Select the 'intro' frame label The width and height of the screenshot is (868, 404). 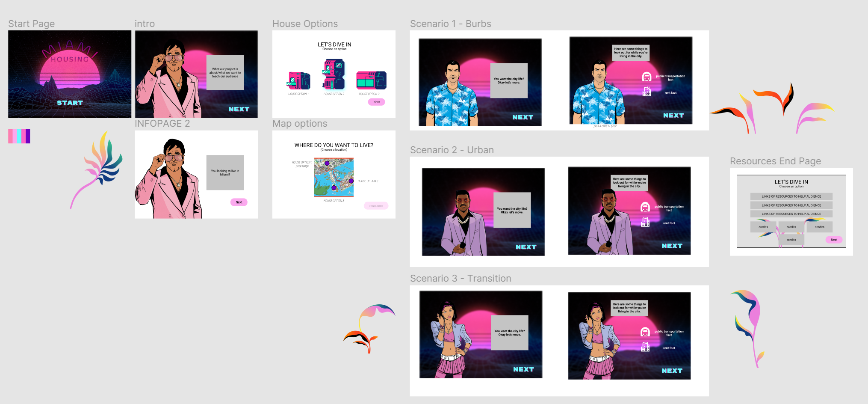(145, 24)
